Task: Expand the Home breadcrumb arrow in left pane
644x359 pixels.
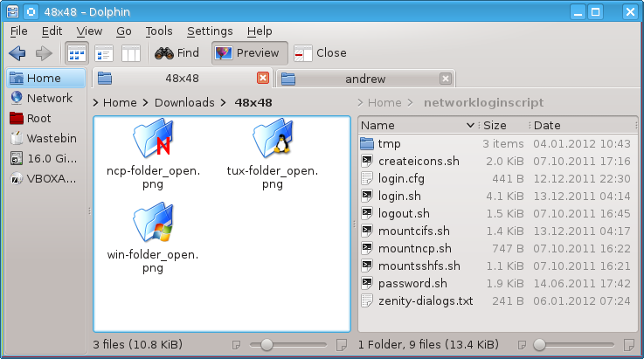Action: [x=96, y=103]
